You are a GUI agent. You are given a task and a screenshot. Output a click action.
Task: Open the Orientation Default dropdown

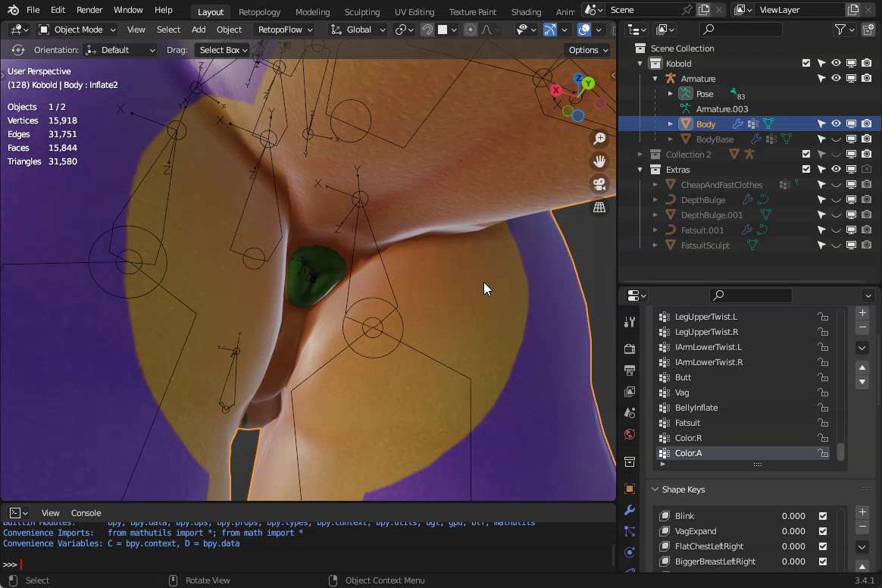click(x=120, y=50)
